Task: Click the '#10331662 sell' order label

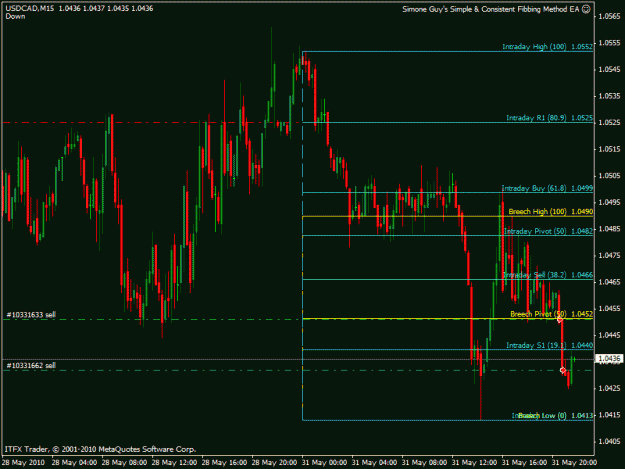Action: pyautogui.click(x=31, y=365)
